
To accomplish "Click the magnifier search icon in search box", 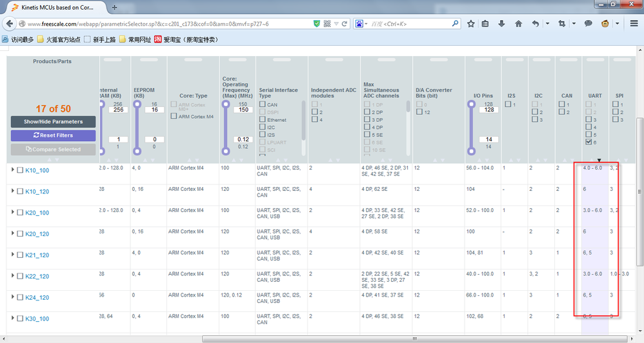I will tap(455, 24).
